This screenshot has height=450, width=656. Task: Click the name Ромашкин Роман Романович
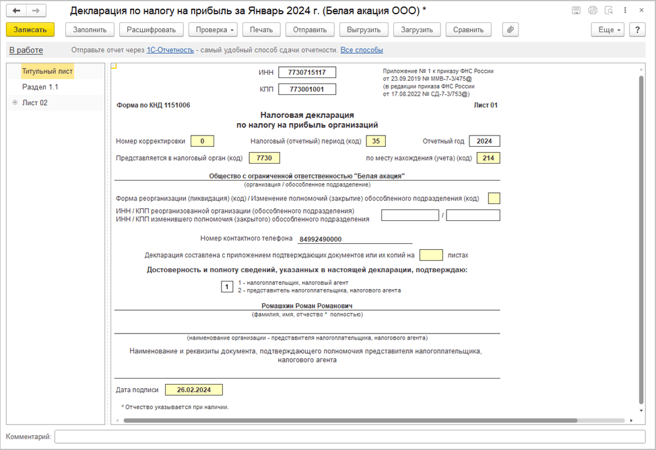pyautogui.click(x=307, y=306)
